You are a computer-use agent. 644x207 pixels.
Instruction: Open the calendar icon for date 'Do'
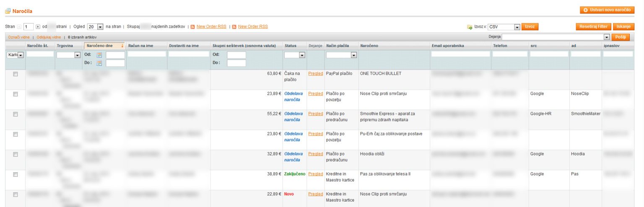coord(99,63)
